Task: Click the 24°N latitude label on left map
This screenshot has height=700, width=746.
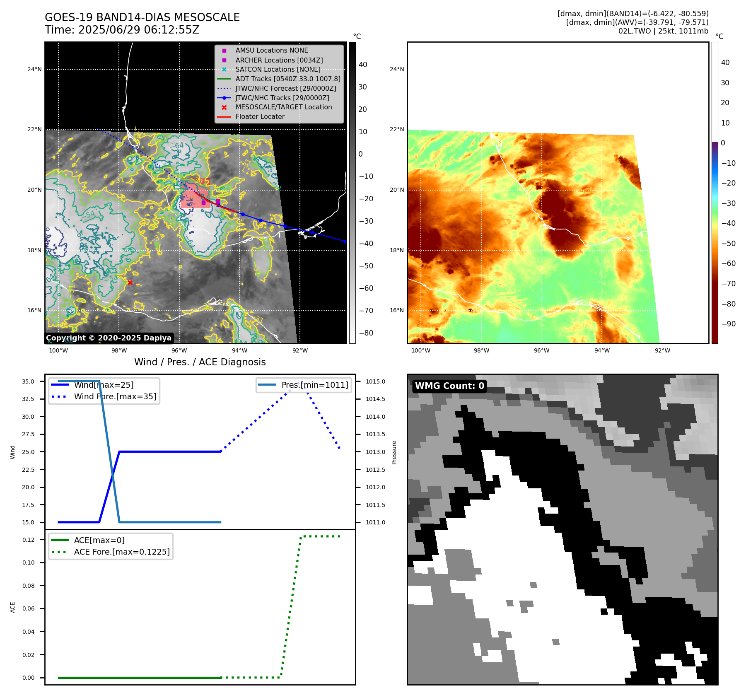Action: (34, 69)
